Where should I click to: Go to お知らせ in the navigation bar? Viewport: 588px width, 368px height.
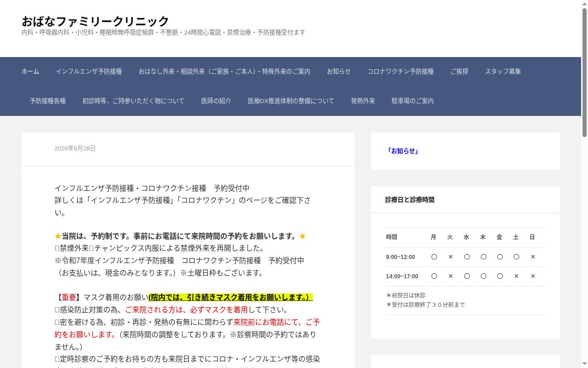click(x=339, y=71)
